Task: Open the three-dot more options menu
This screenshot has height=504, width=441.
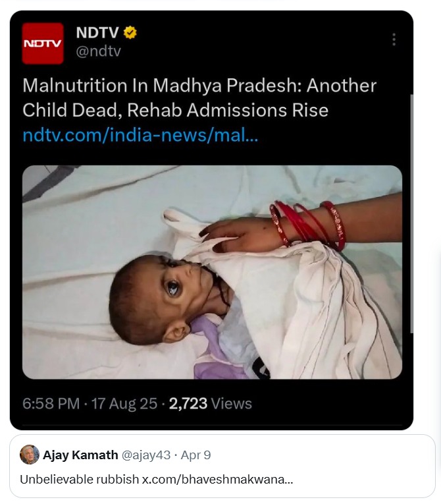Action: tap(394, 40)
